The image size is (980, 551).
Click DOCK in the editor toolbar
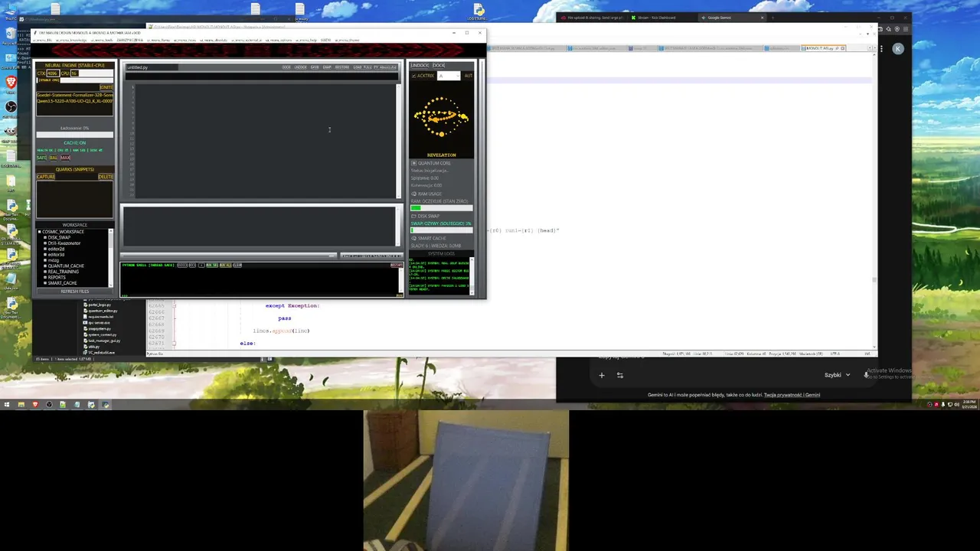coord(286,67)
